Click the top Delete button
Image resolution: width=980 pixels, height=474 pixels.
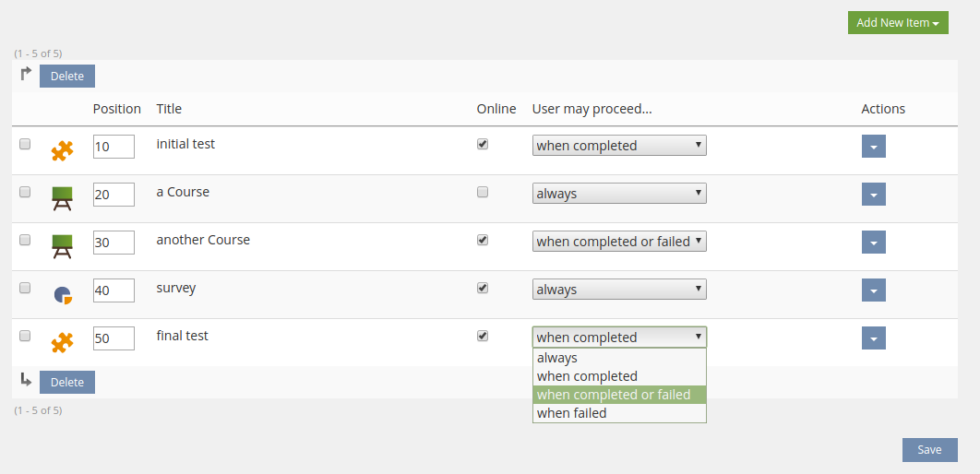click(x=67, y=77)
